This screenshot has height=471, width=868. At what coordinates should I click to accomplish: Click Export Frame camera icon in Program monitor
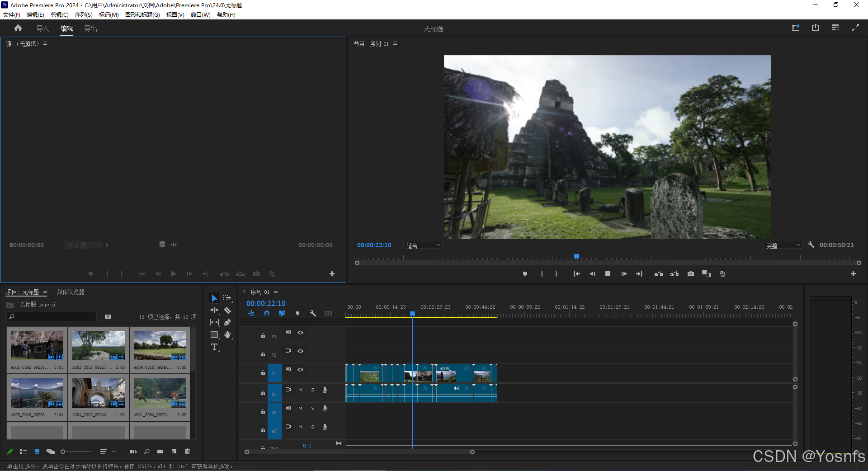click(x=691, y=274)
